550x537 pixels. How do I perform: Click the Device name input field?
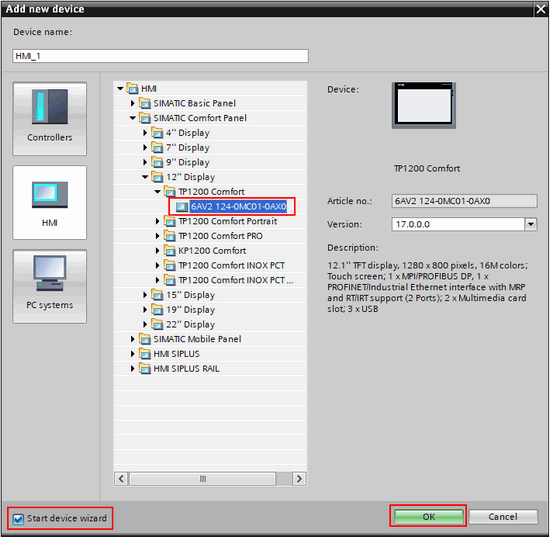[161, 56]
